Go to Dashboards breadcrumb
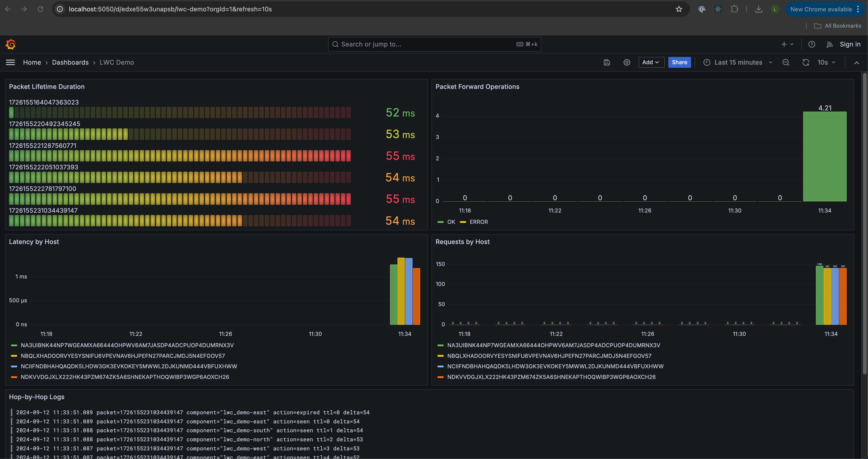This screenshot has width=868, height=459. 70,62
